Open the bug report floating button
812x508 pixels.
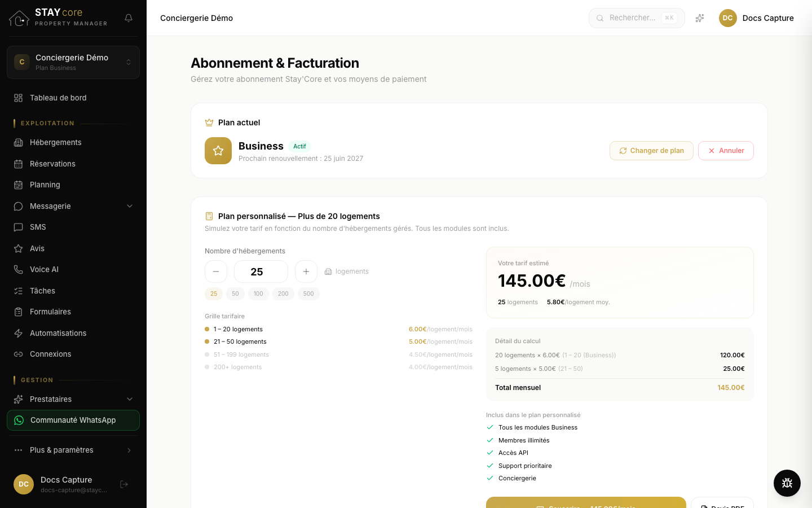pos(787,483)
